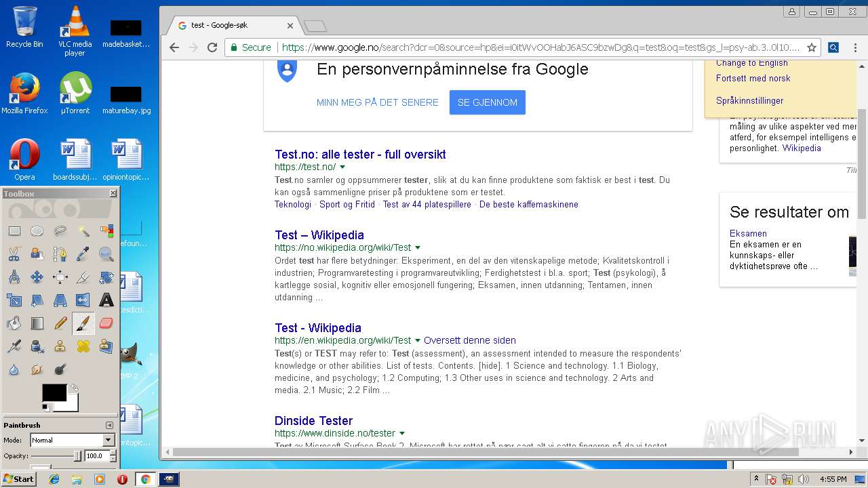Select the Move tool
Image resolution: width=868 pixels, height=488 pixels.
pos(37,277)
